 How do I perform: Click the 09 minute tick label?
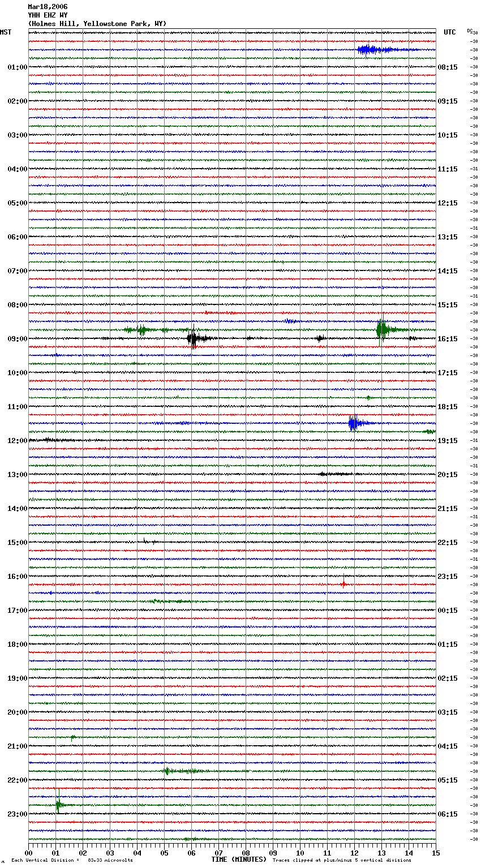[273, 853]
